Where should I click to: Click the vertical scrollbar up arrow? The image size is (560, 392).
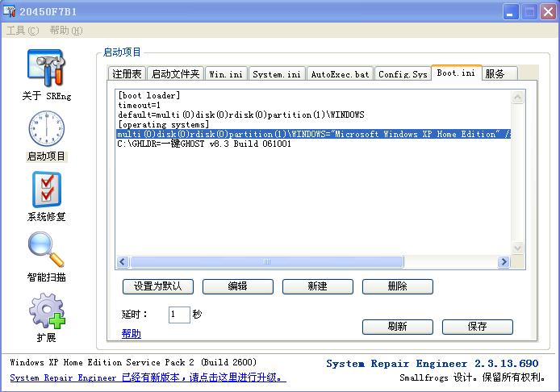pos(517,97)
